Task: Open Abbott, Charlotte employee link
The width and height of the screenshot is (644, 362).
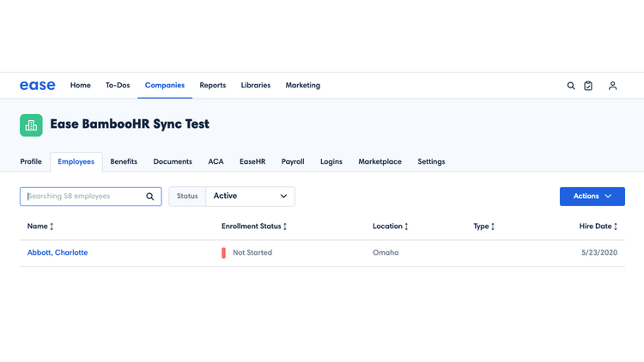Action: (58, 253)
